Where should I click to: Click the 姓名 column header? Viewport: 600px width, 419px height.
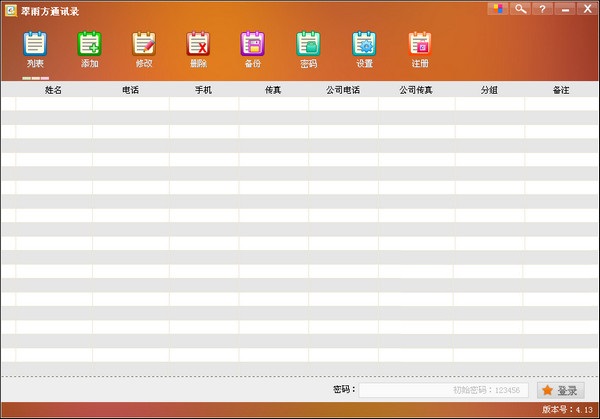tap(53, 90)
